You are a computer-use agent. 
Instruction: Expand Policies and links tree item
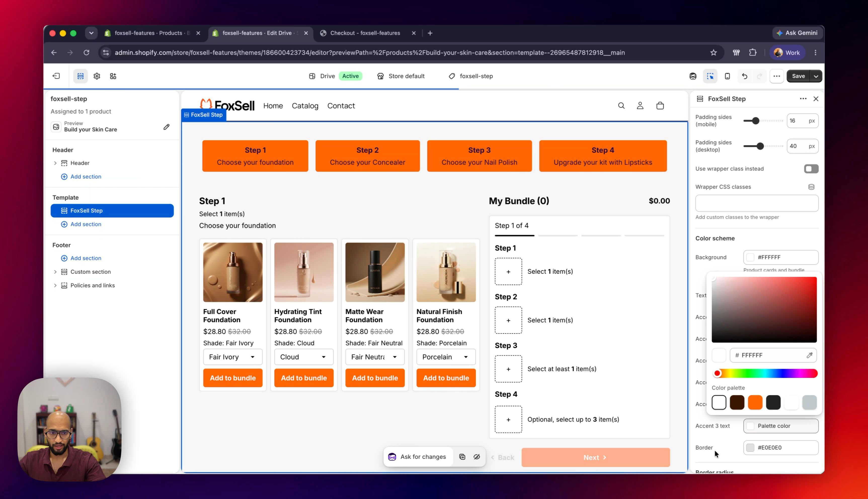[x=55, y=286]
